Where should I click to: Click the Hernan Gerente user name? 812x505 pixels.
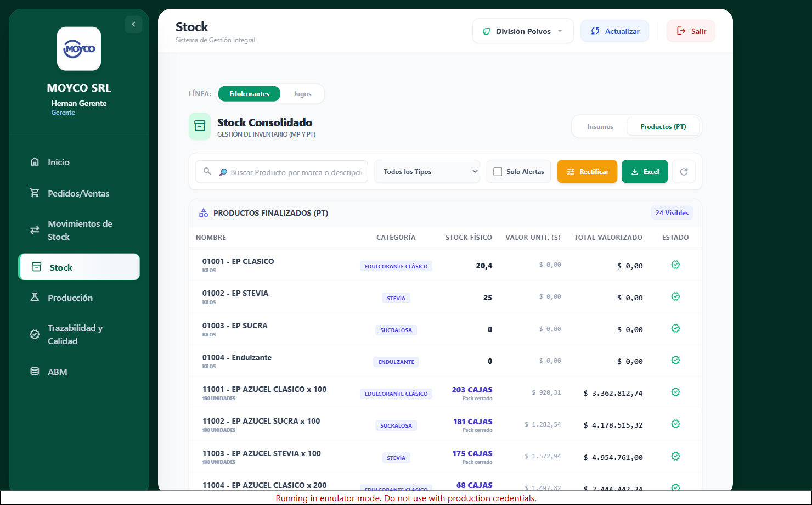79,103
